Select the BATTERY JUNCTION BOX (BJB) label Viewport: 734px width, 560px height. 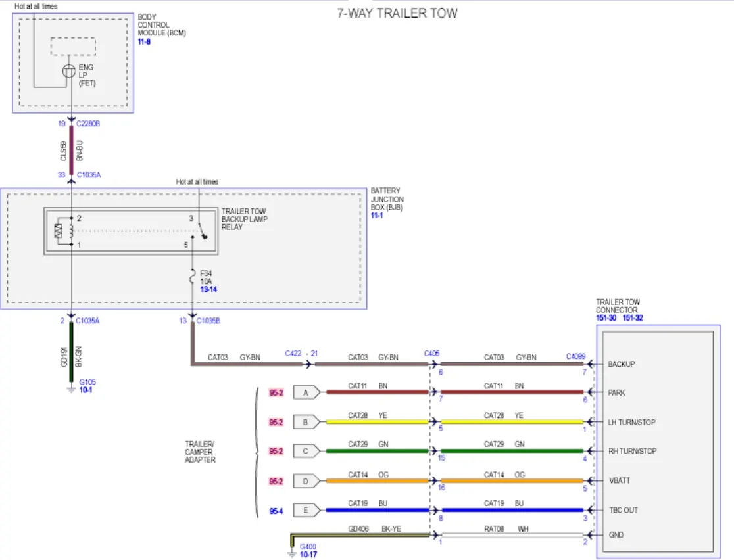point(387,199)
